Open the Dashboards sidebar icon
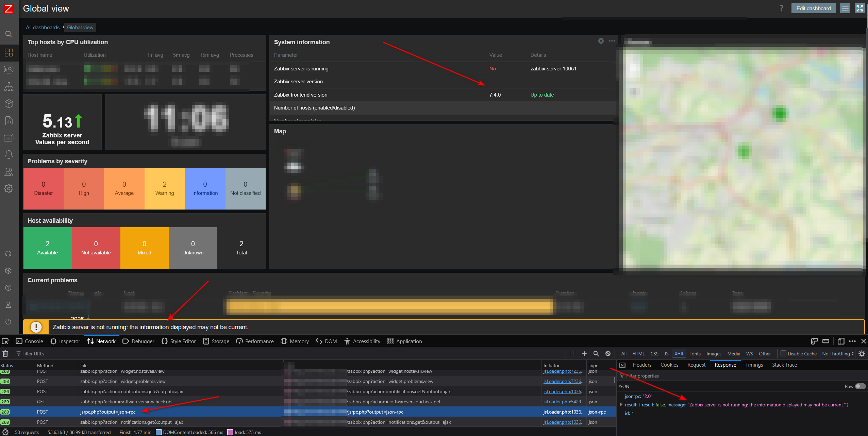Viewport: 868px width, 436px height. tap(9, 52)
